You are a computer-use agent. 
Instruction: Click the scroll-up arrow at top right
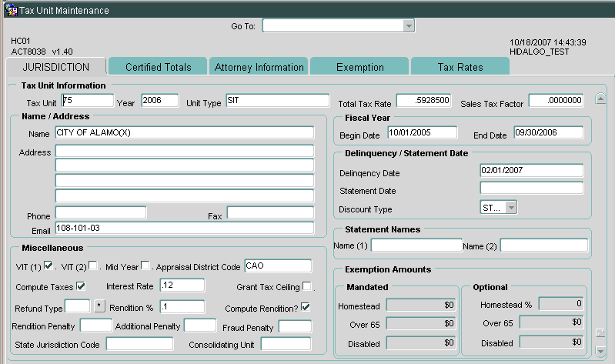tap(600, 99)
